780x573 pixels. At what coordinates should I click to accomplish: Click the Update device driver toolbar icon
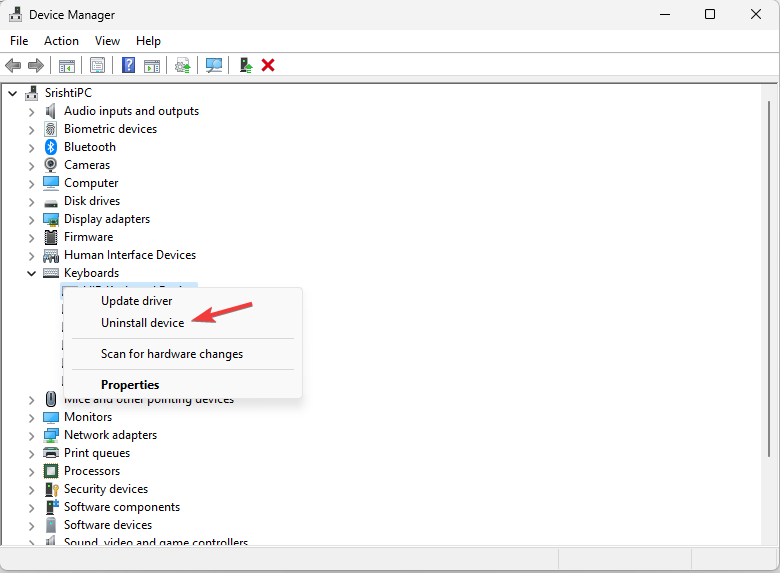183,65
